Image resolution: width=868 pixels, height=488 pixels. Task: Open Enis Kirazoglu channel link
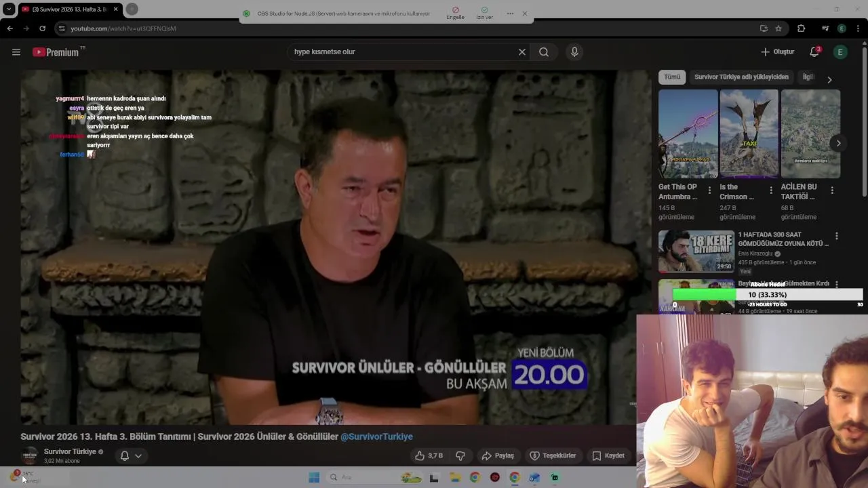(x=755, y=254)
